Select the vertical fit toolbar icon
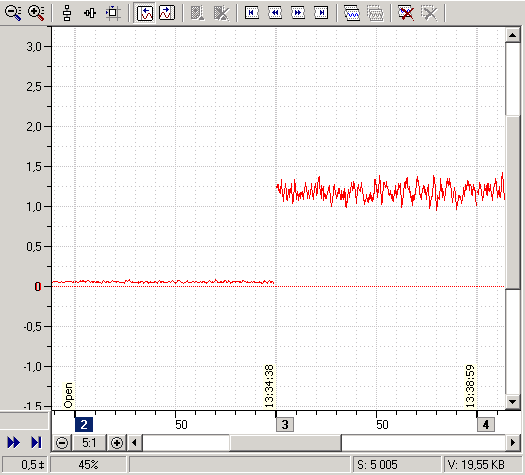 click(67, 13)
